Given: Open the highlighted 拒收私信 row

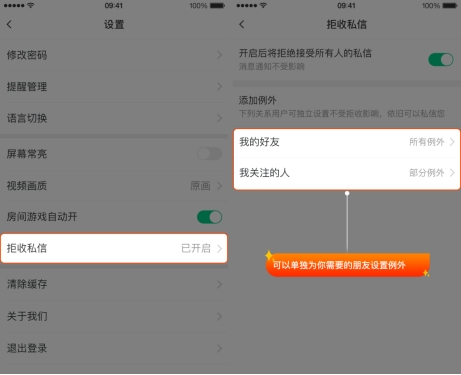Looking at the screenshot, I should pyautogui.click(x=114, y=248).
